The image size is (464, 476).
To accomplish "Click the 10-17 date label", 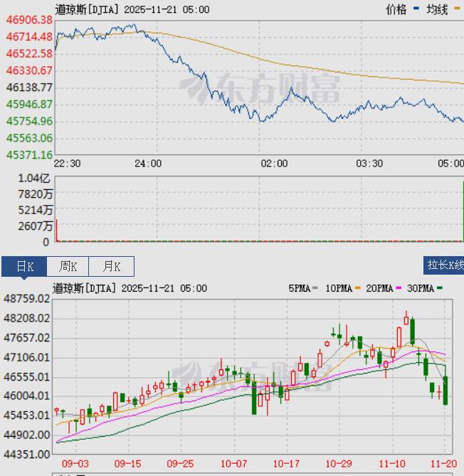I will pyautogui.click(x=286, y=464).
